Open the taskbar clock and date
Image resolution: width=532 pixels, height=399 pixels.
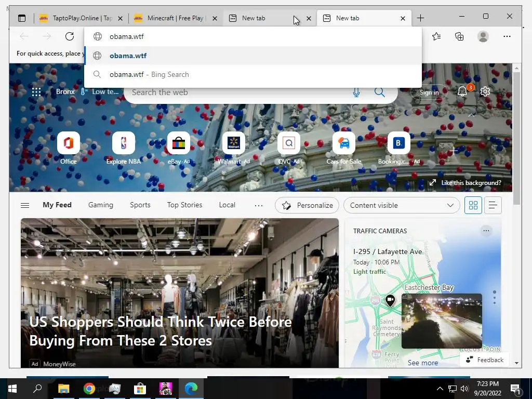(487, 388)
